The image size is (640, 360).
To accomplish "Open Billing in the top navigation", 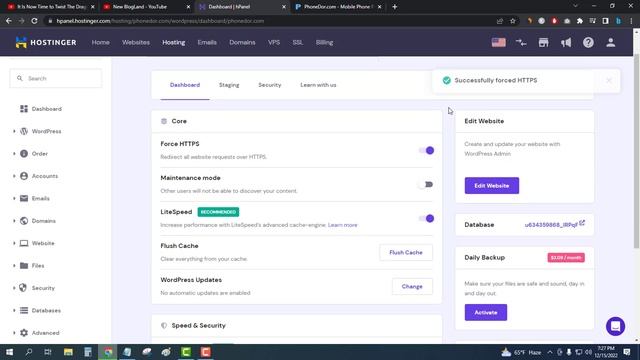I will coord(324,42).
